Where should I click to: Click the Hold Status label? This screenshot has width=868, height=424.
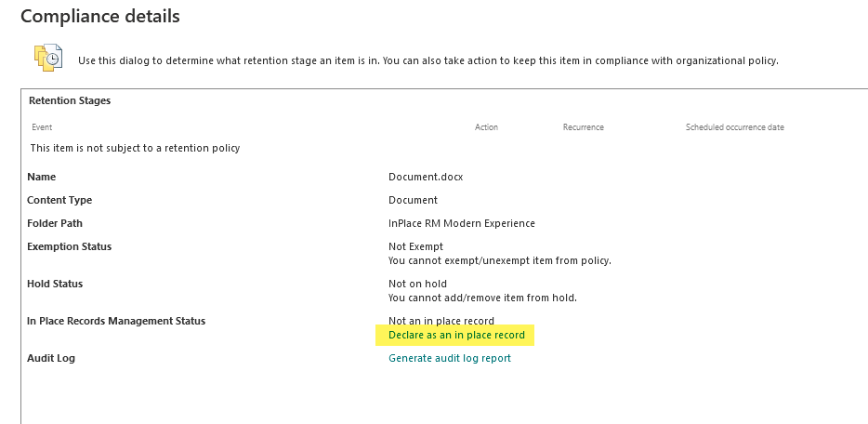[55, 284]
